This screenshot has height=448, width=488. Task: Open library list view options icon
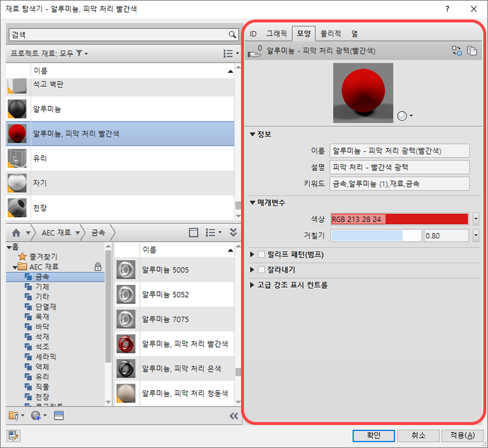pyautogui.click(x=213, y=233)
